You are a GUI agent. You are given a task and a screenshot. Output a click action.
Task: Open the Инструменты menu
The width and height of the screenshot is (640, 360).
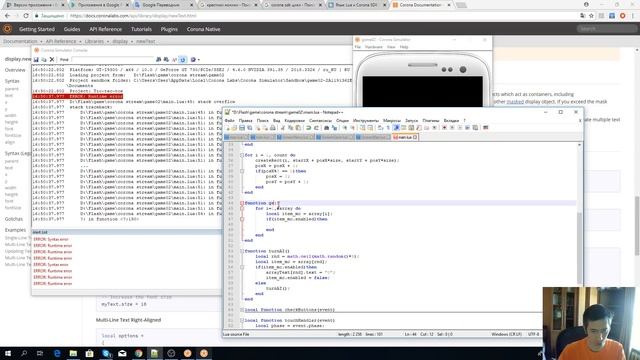pyautogui.click(x=366, y=120)
